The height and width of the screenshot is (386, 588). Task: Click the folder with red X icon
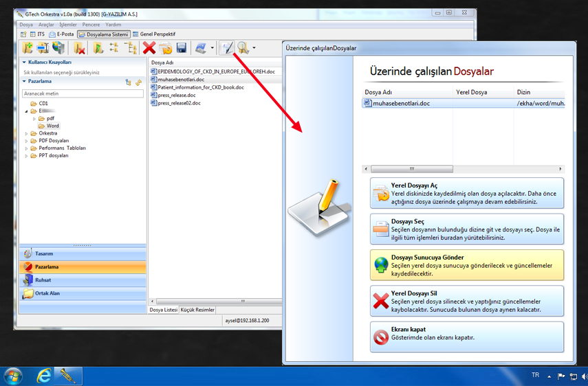(80, 48)
